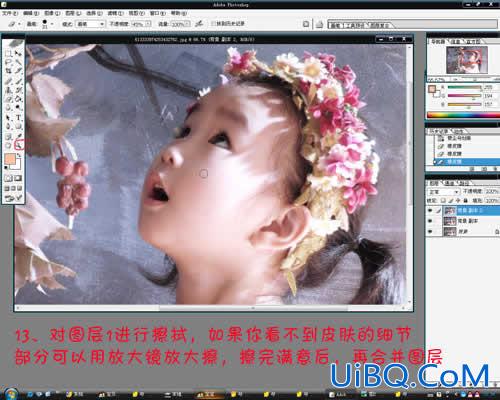
Task: Open the layer blend mode 正常 dropdown
Action: [444, 192]
